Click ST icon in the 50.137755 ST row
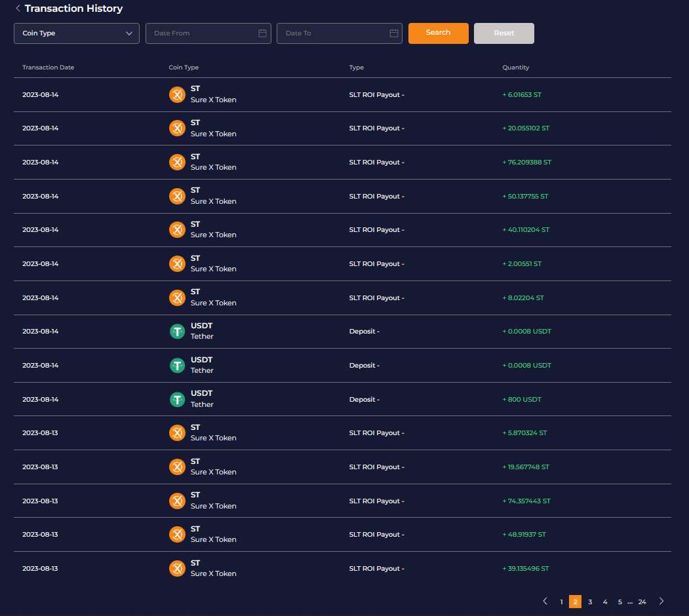 (177, 196)
